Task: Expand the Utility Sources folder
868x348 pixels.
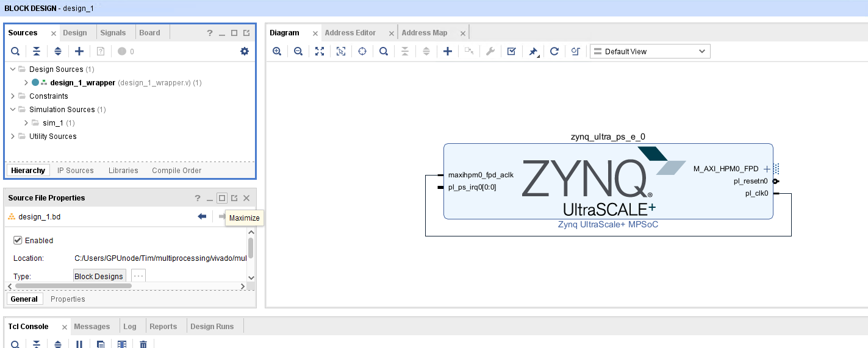Action: click(x=13, y=137)
